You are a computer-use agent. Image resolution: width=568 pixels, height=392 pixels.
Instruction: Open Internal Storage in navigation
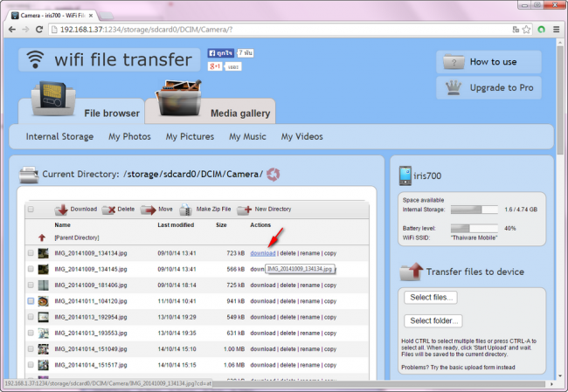tap(59, 136)
